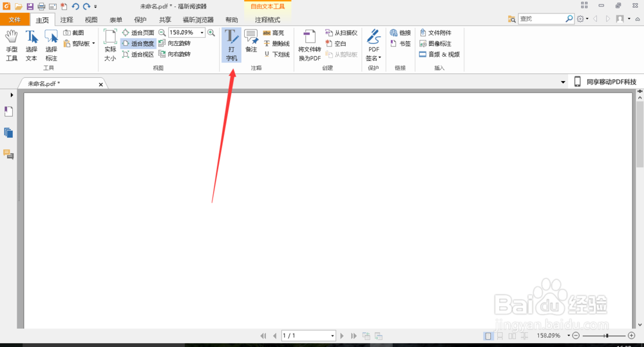Expand the left navigation panel arrow
Screen dimensions: 644x347
[x=12, y=95]
